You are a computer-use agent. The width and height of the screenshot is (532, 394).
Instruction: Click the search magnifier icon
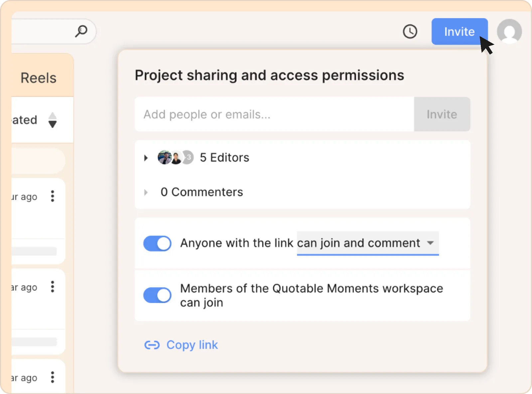81,31
